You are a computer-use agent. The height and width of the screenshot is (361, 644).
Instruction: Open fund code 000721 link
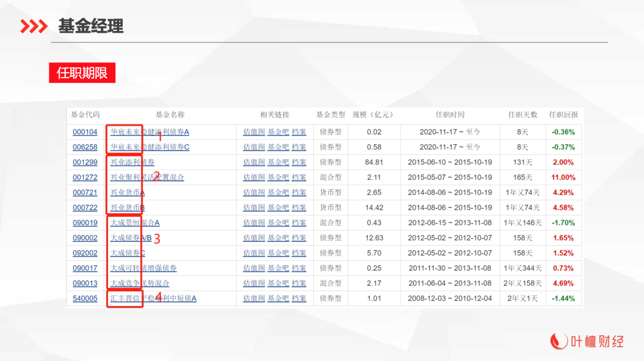pyautogui.click(x=85, y=193)
